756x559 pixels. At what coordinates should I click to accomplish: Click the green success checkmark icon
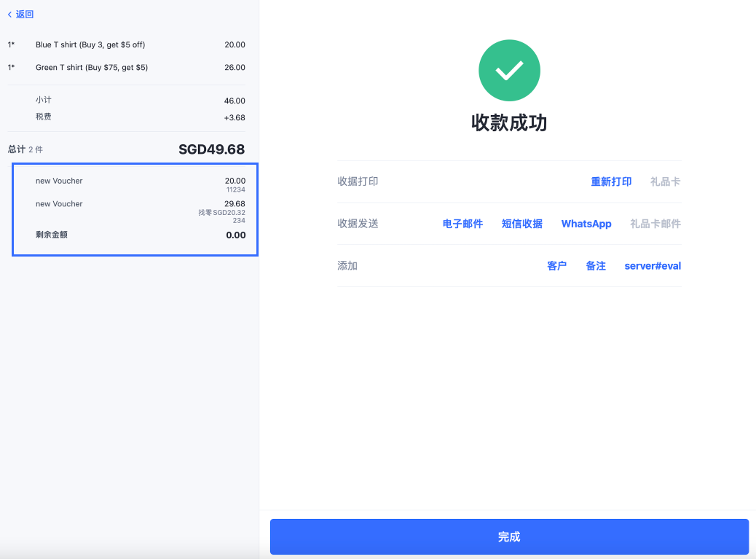point(509,71)
